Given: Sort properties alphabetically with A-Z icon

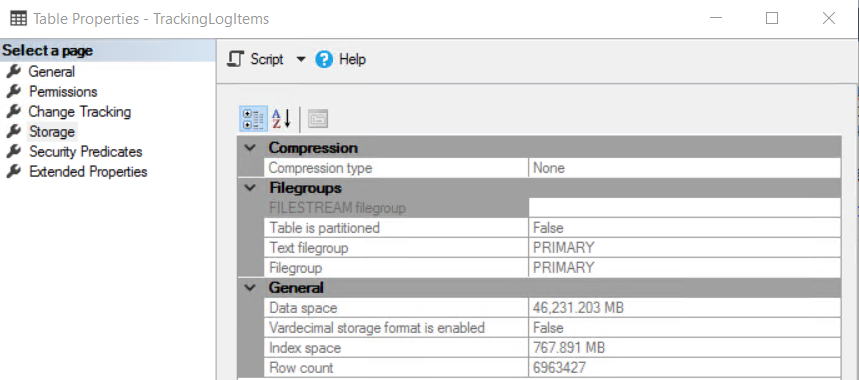Looking at the screenshot, I should 282,119.
